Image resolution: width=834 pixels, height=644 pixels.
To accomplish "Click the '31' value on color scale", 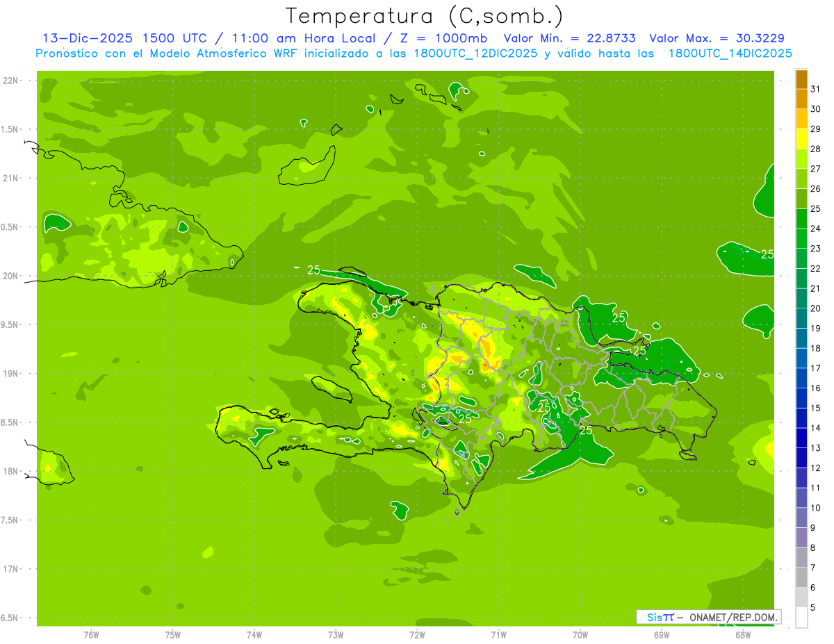I will pos(815,89).
